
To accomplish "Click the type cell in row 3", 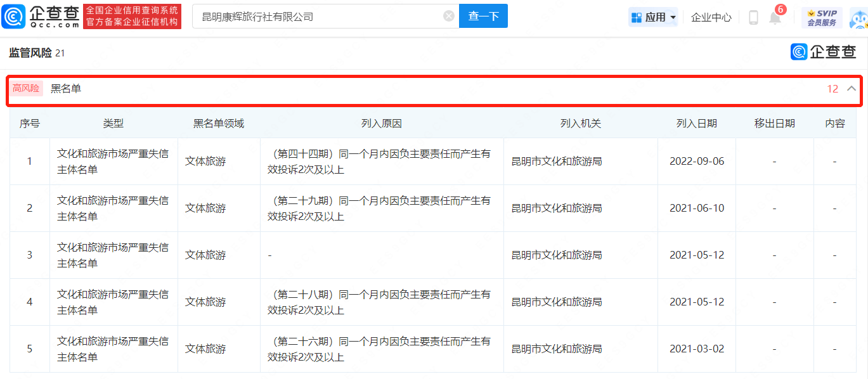I will pyautogui.click(x=113, y=255).
